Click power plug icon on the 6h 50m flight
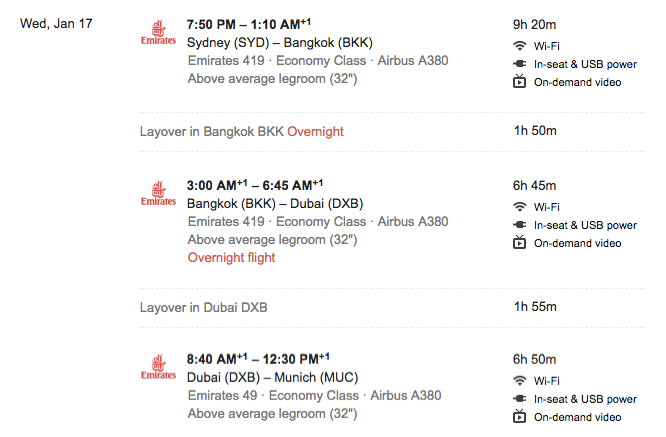Viewport: 666px width, 437px height. click(x=519, y=398)
